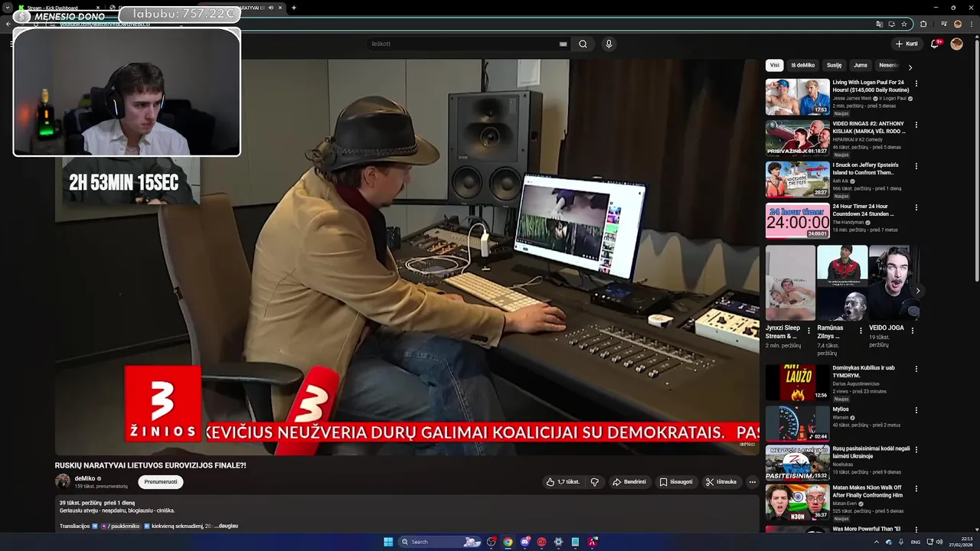Open options menu for Dominykas Kubilius video
The height and width of the screenshot is (551, 980).
click(916, 369)
